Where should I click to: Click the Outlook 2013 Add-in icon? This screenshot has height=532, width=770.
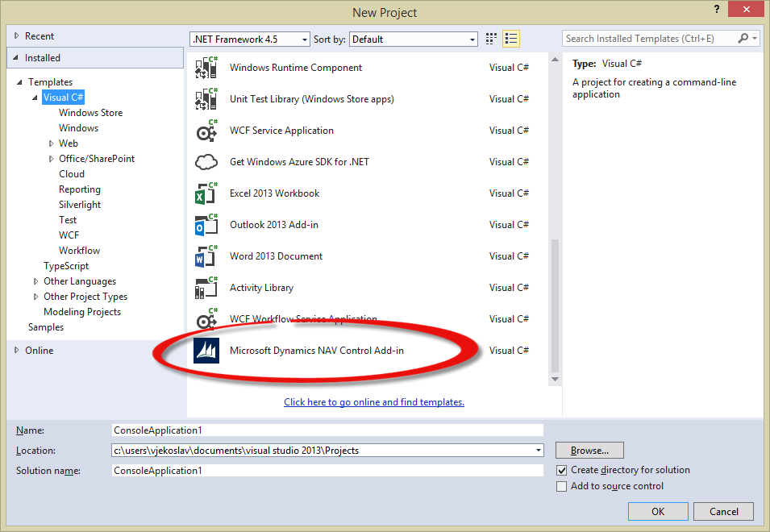tap(206, 225)
